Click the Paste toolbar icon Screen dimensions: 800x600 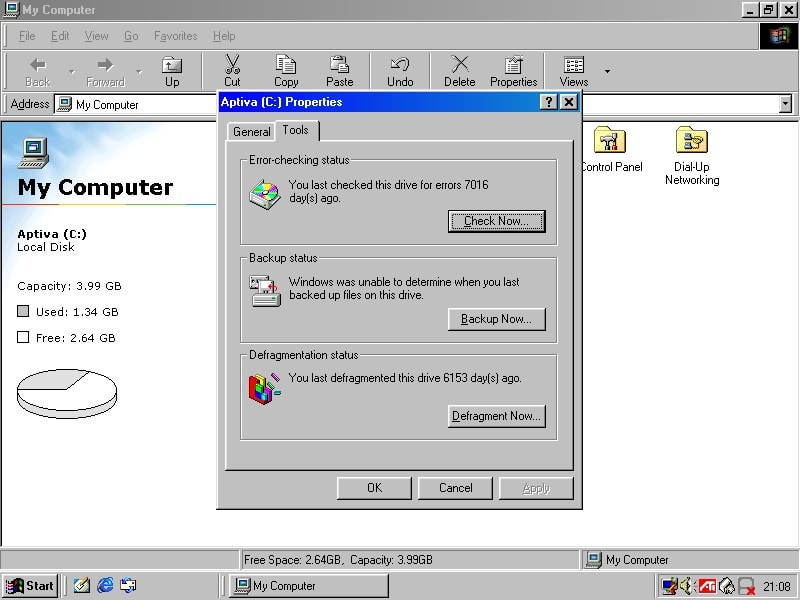pos(339,71)
